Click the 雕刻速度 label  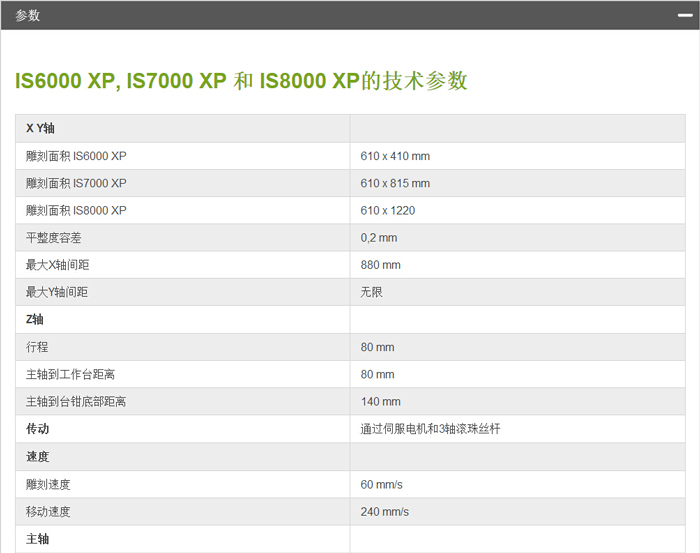pyautogui.click(x=48, y=484)
